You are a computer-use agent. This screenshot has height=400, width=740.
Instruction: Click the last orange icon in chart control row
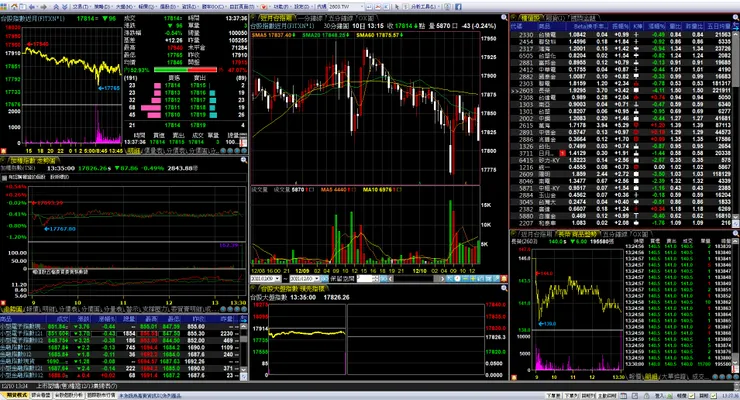click(x=503, y=279)
